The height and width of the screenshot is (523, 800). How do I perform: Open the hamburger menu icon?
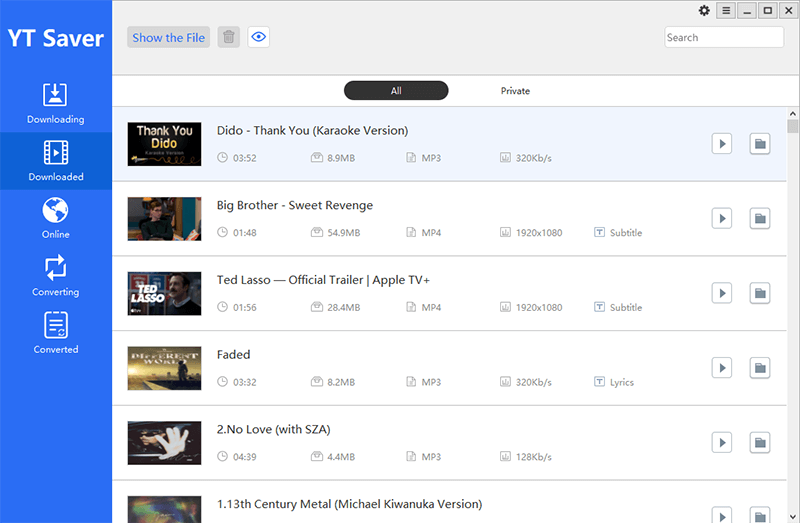click(726, 11)
